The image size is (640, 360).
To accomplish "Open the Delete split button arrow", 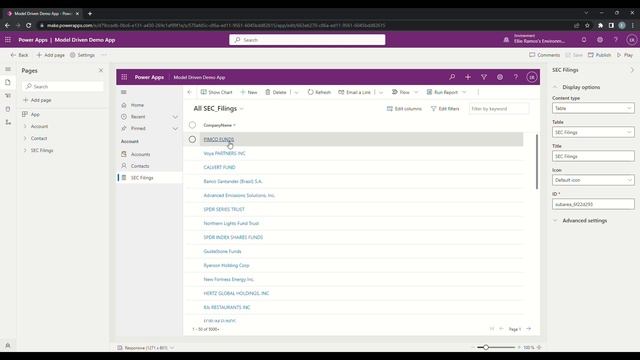I will [296, 92].
